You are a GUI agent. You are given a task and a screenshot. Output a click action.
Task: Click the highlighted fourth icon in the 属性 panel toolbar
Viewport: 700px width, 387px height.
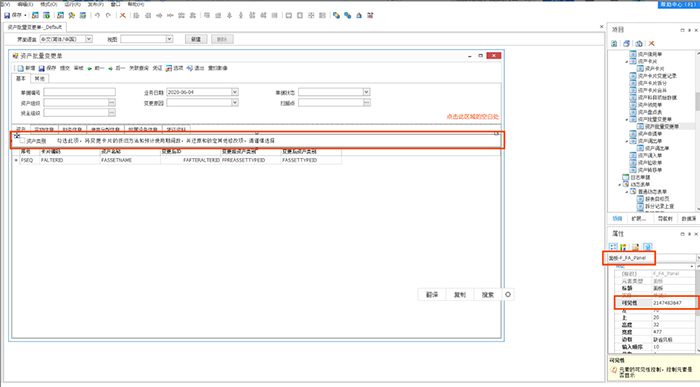click(x=648, y=247)
